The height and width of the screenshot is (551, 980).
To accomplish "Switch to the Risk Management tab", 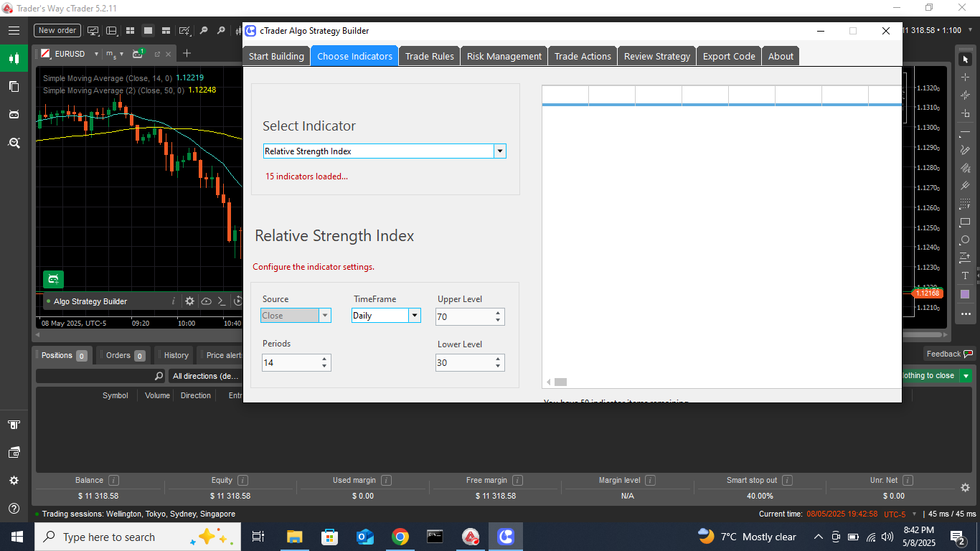I will click(504, 56).
